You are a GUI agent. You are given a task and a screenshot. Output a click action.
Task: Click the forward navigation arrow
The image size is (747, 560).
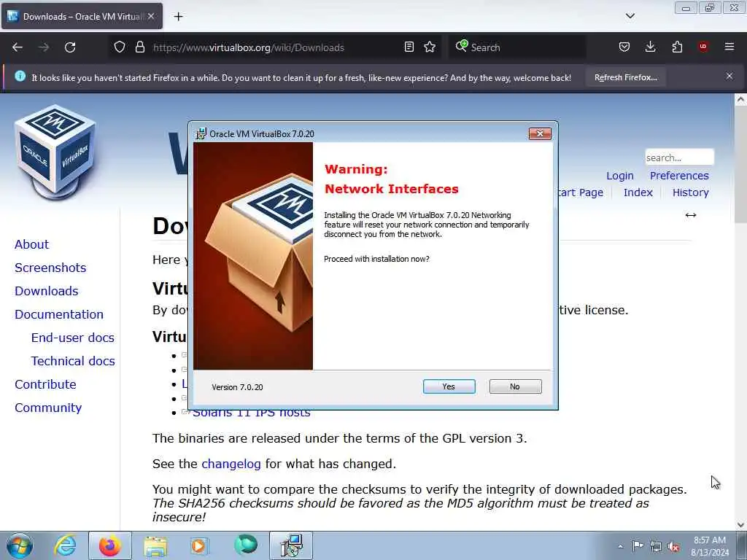44,47
